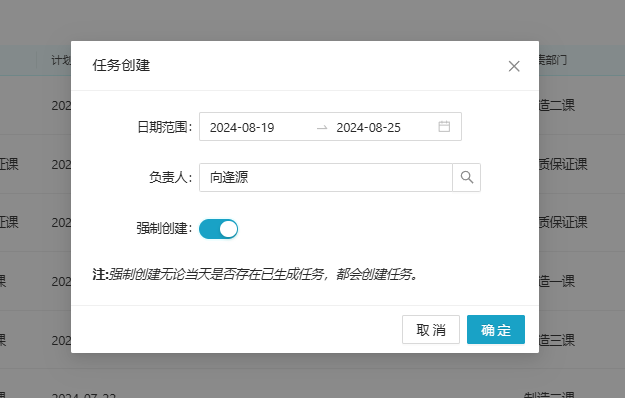Click the 强制创建 label

[x=165, y=229]
